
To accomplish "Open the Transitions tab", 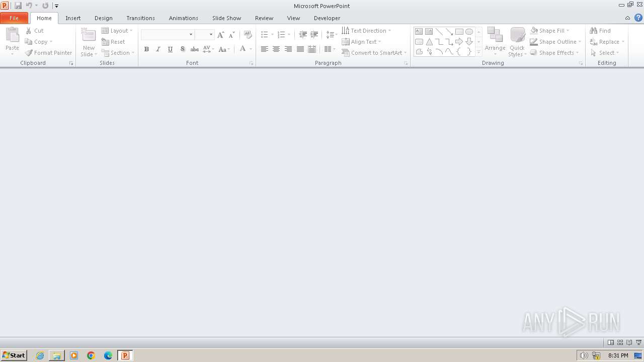I will click(x=140, y=18).
